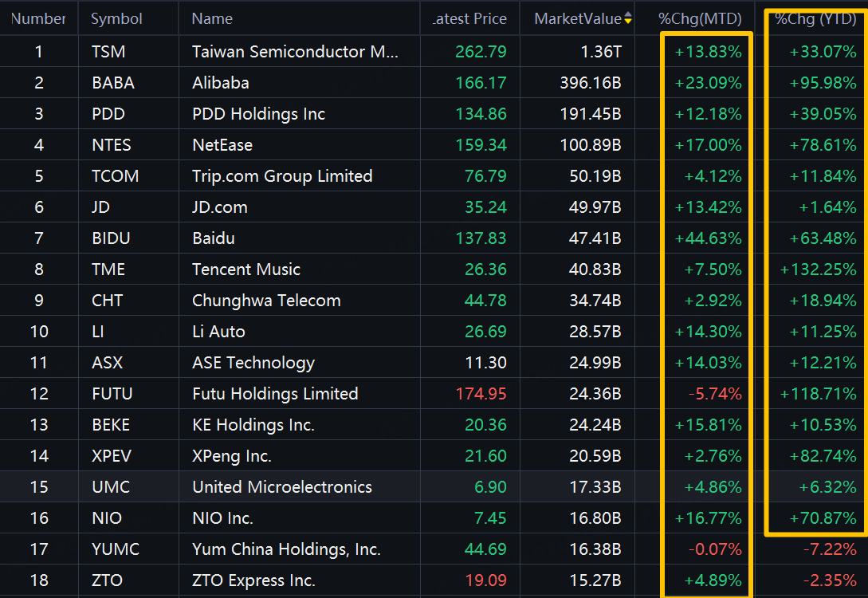868x598 pixels.
Task: Select the CHT symbol cell
Action: [x=108, y=300]
